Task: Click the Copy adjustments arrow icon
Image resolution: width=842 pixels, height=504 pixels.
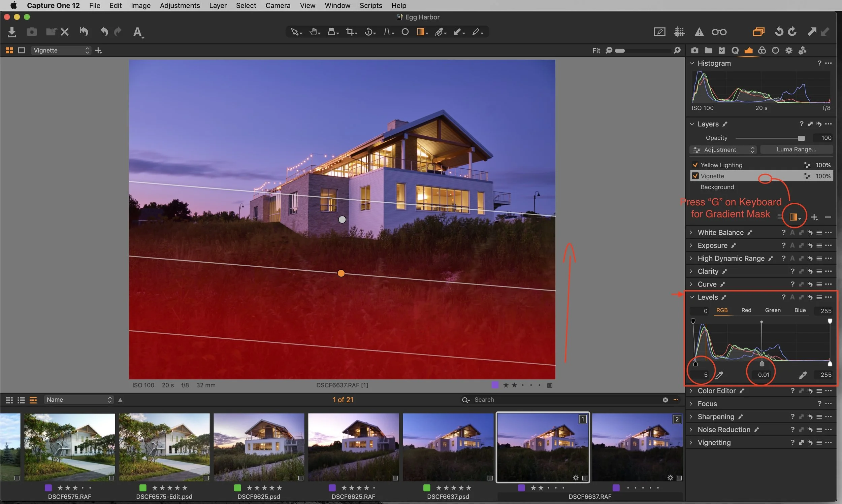Action: click(x=811, y=32)
